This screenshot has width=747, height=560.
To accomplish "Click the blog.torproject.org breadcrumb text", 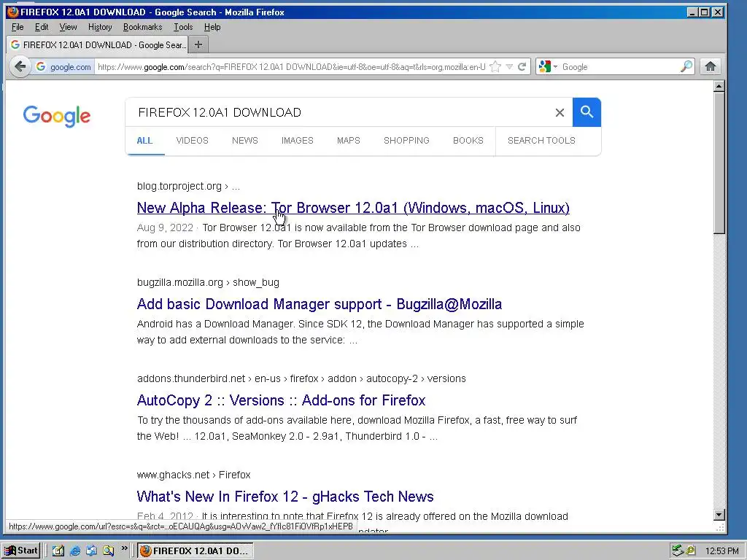I will [179, 186].
